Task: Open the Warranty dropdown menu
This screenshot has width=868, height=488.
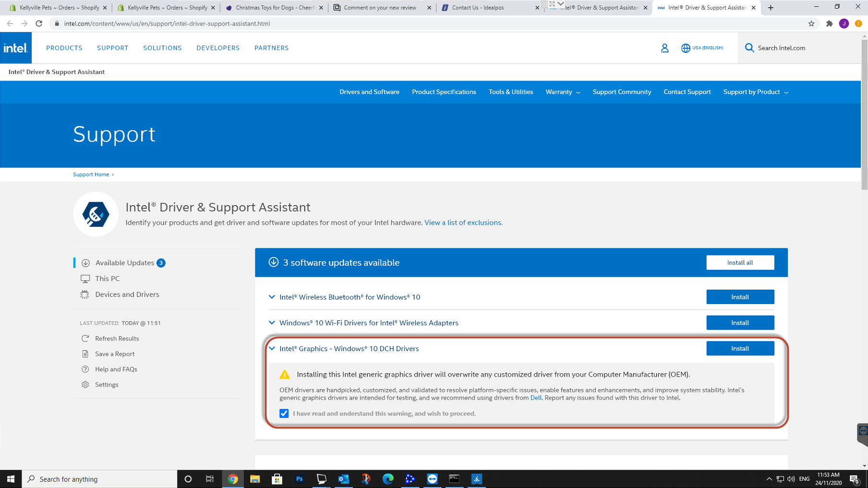Action: click(563, 92)
